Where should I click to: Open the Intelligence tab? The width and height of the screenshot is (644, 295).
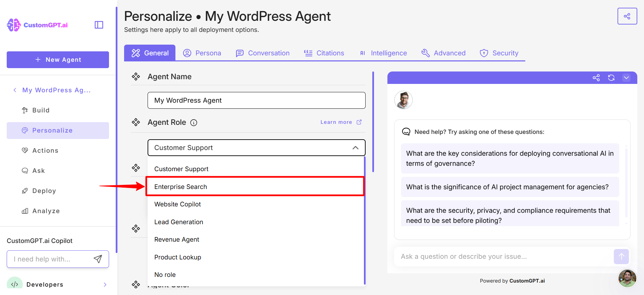pos(383,53)
